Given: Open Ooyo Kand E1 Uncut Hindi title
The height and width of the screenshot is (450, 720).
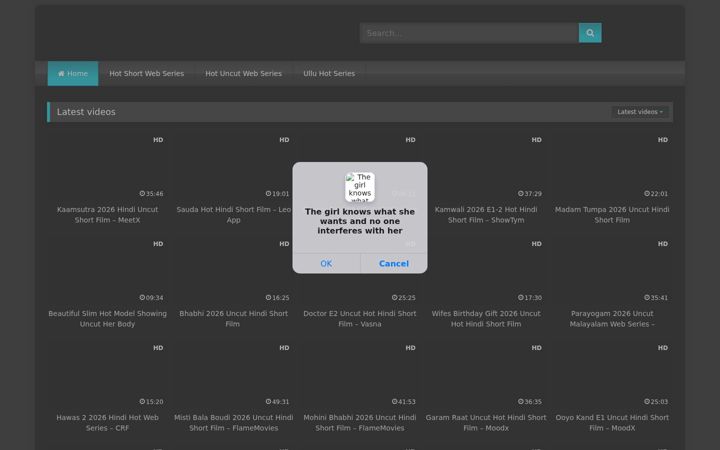Looking at the screenshot, I should 612,423.
